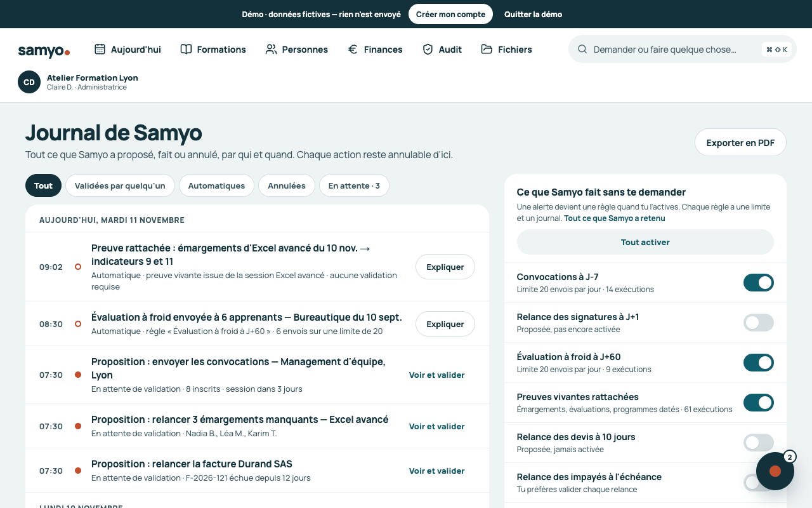Open Fichiers via its folder icon
This screenshot has height=508, width=812.
click(487, 49)
